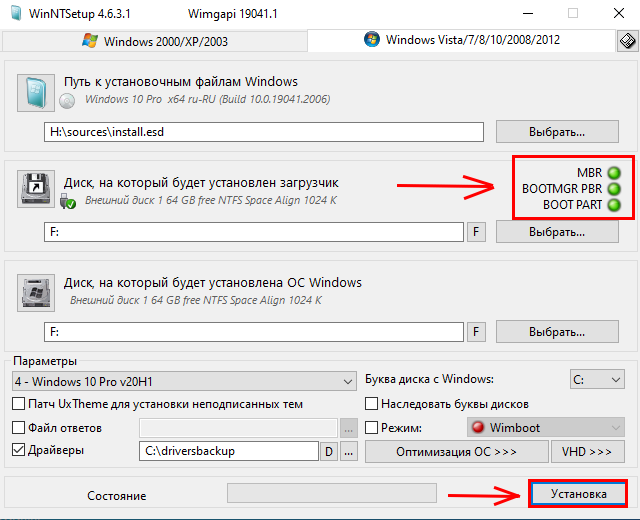
Task: Click Выбрать for the Windows installation drive
Action: [557, 331]
